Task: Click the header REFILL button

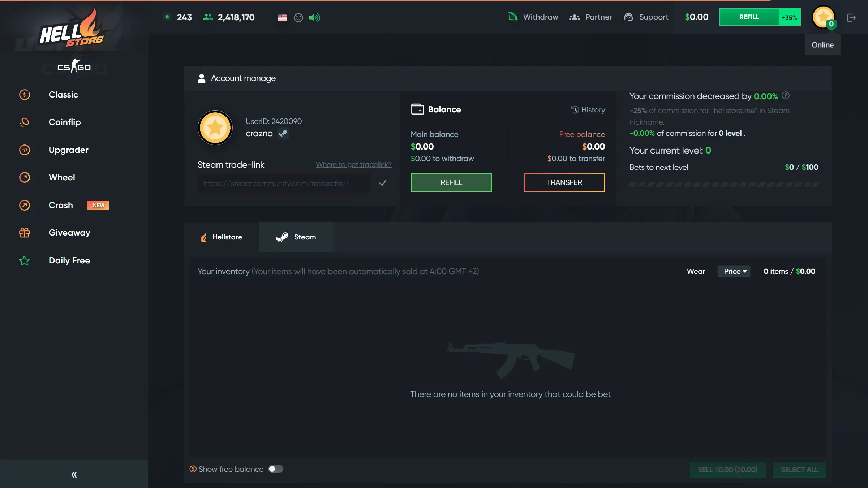Action: click(749, 17)
